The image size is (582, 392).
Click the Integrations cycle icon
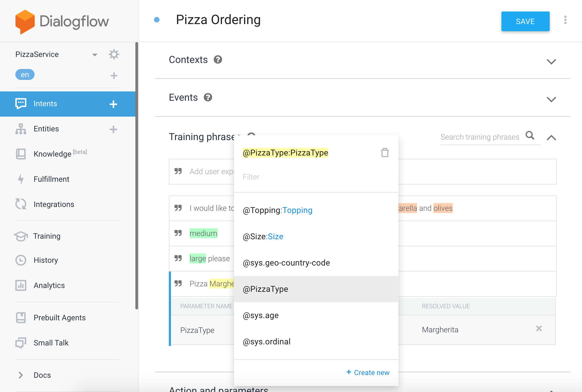pyautogui.click(x=21, y=204)
